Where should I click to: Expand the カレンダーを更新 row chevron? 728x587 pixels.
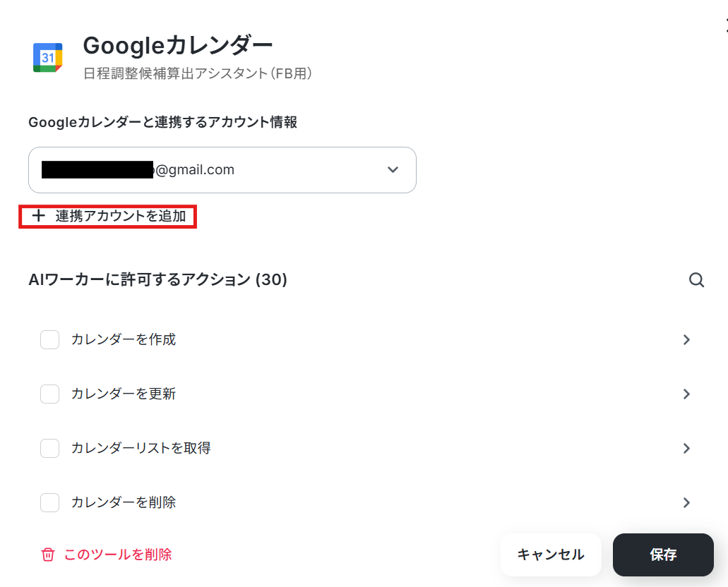point(686,394)
